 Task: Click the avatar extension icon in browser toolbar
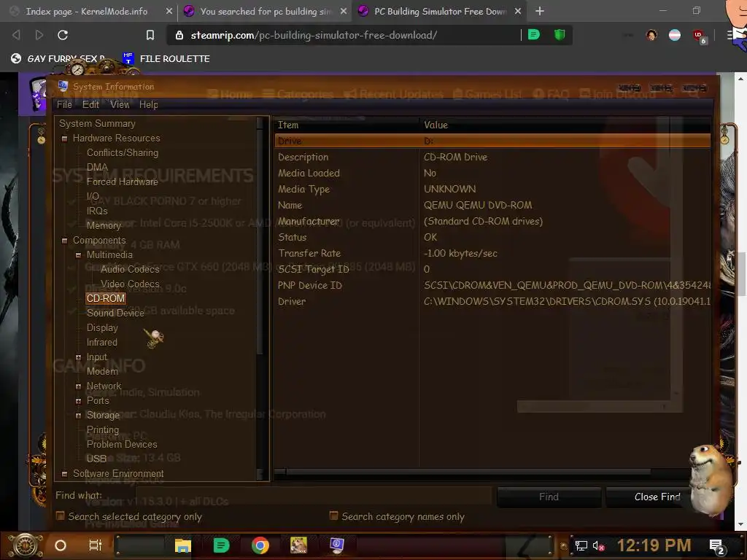tap(651, 35)
